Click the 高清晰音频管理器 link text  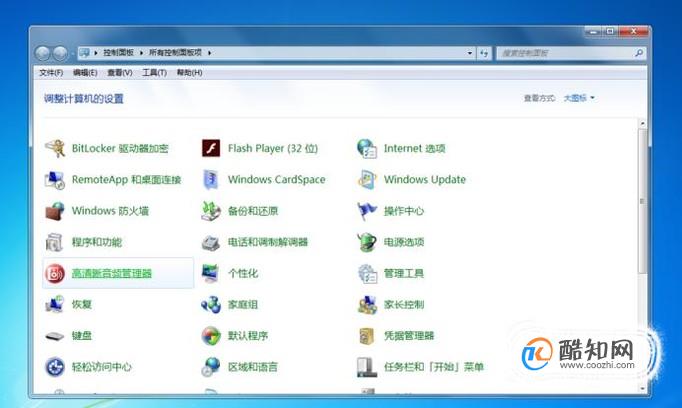112,274
